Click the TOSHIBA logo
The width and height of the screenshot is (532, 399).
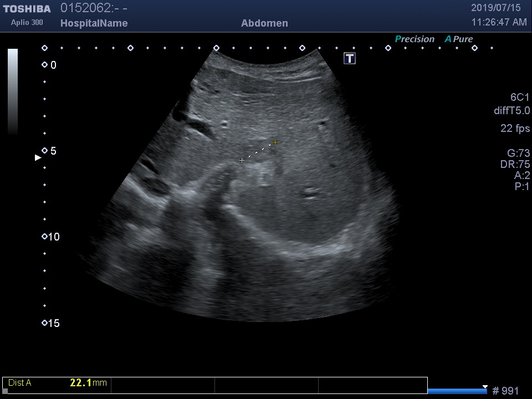(27, 9)
